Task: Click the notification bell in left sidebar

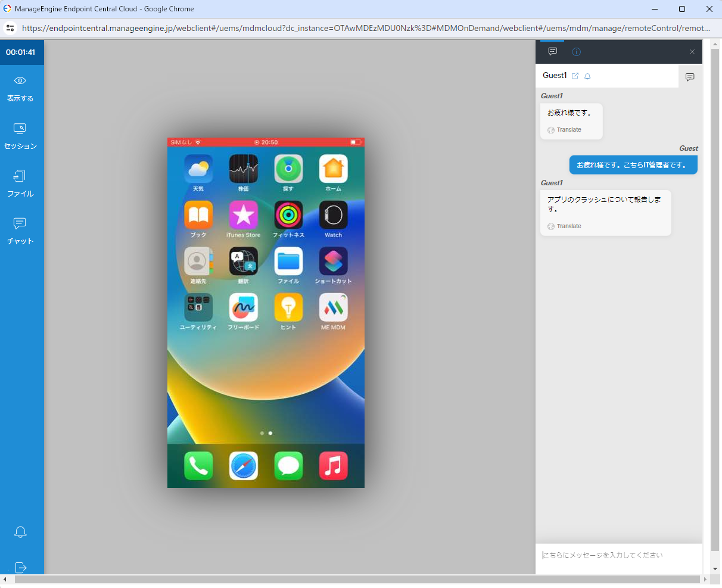Action: [20, 532]
